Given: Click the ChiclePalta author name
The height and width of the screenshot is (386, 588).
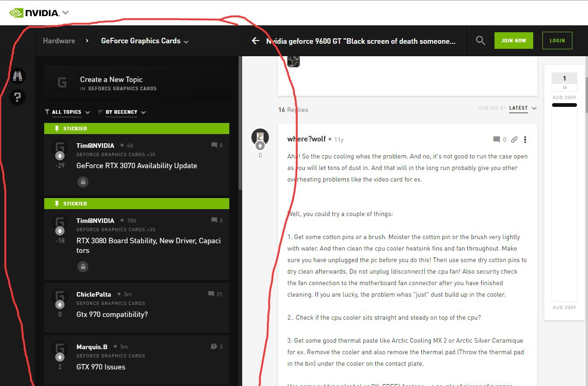Looking at the screenshot, I should 94,294.
